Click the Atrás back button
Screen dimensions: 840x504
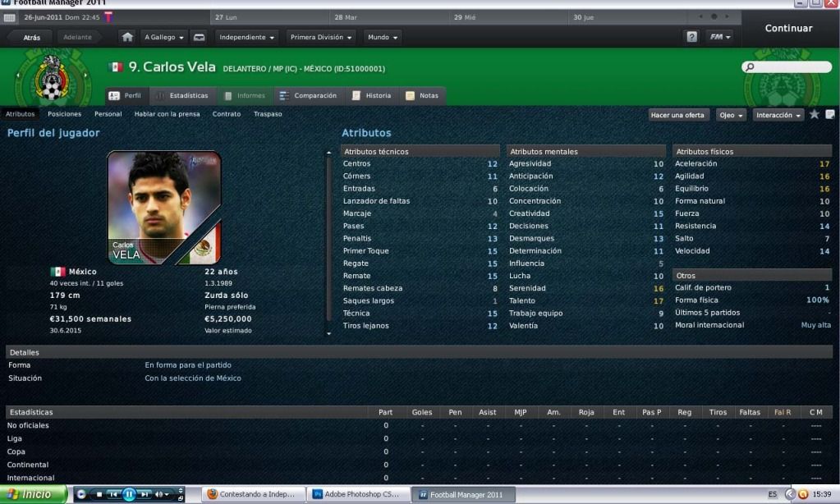(31, 38)
